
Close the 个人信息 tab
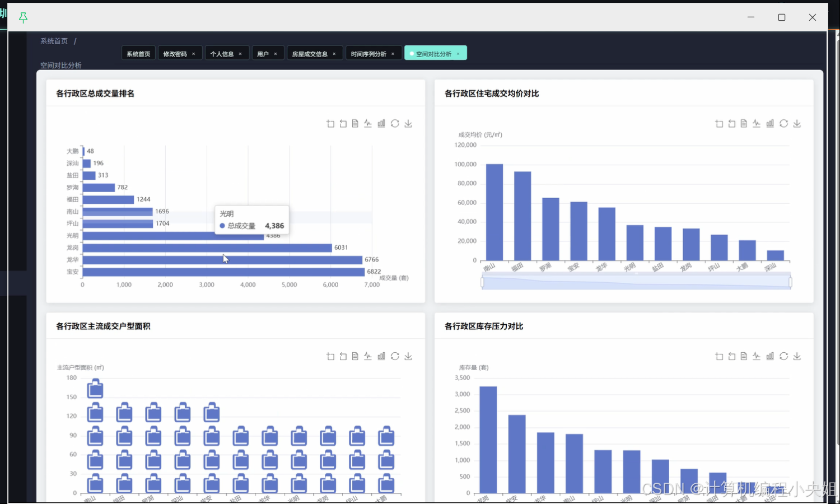pos(240,54)
